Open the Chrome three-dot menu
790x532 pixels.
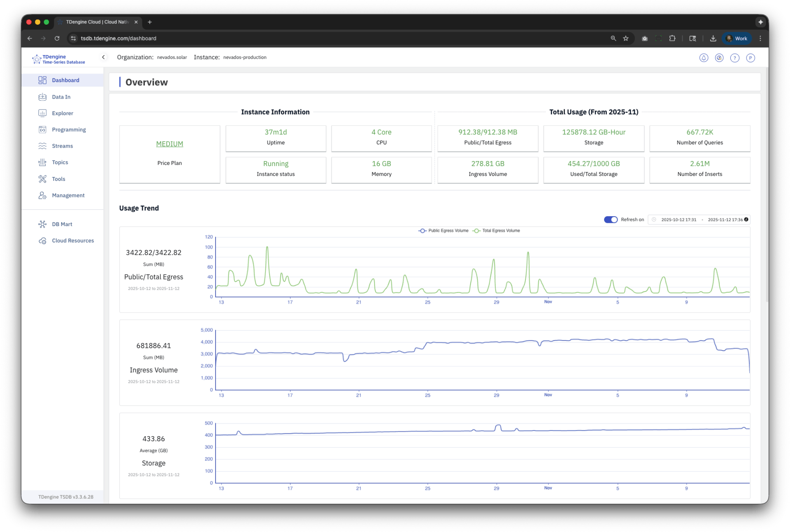tap(760, 38)
